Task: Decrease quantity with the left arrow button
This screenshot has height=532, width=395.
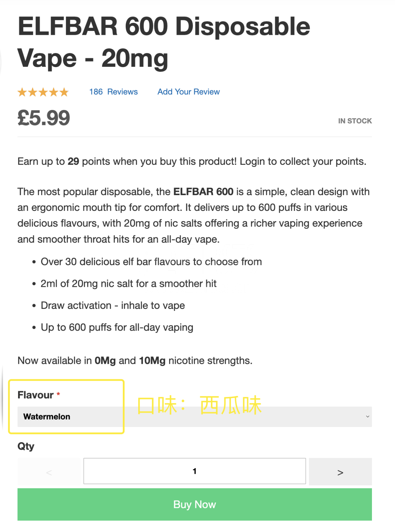Action: (x=49, y=472)
